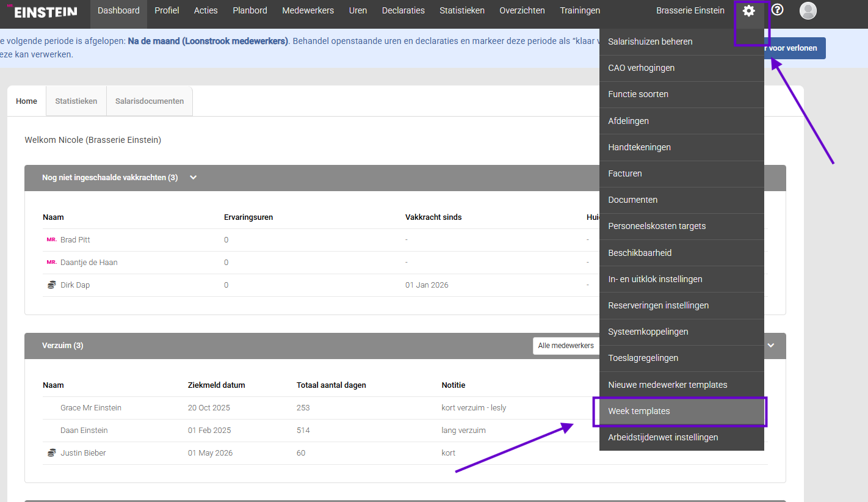The height and width of the screenshot is (502, 868).
Task: Open the Overzichten menu
Action: pyautogui.click(x=522, y=10)
